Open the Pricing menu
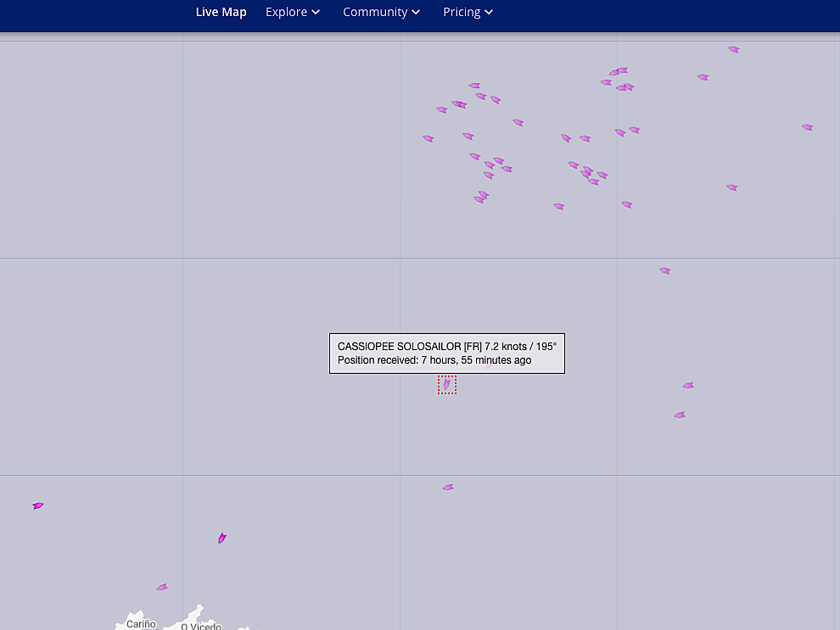This screenshot has height=630, width=840. tap(468, 12)
